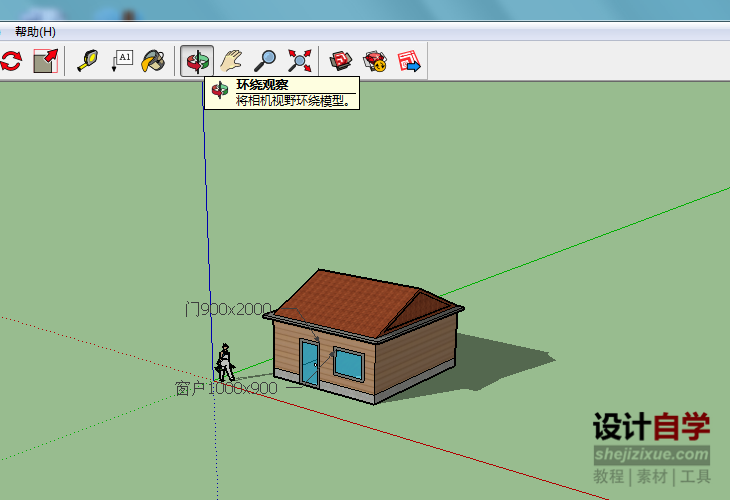Viewport: 730px width, 500px height.
Task: Click the 门900x2000 text label
Action: (x=228, y=309)
